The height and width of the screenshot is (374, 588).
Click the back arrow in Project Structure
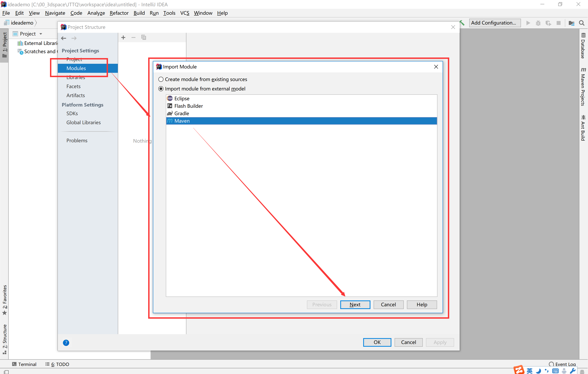tap(64, 38)
